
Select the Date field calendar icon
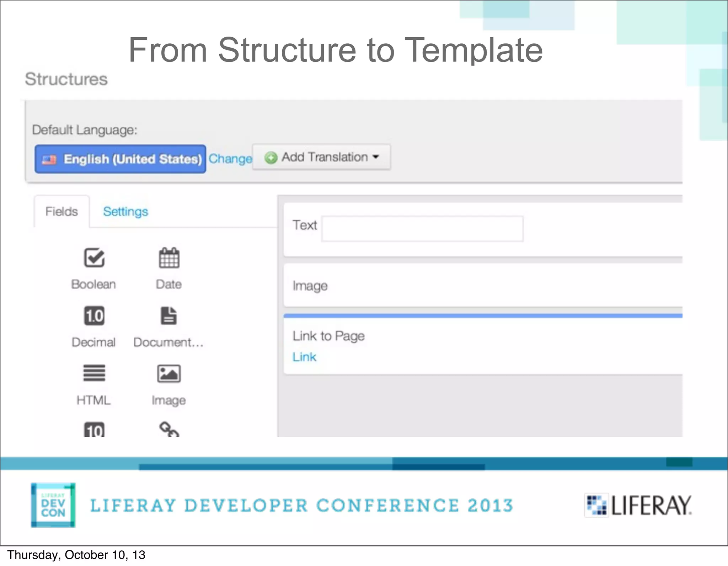coord(169,258)
